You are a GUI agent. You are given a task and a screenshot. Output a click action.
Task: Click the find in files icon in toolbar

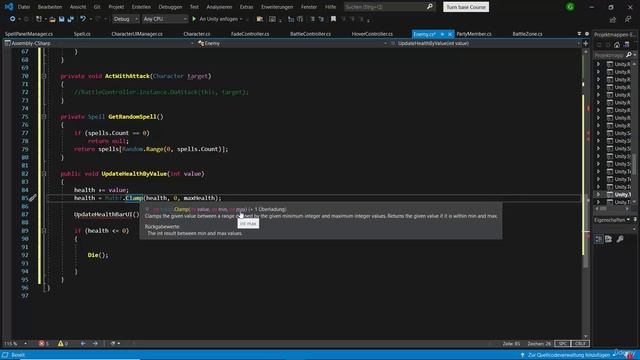pyautogui.click(x=260, y=19)
